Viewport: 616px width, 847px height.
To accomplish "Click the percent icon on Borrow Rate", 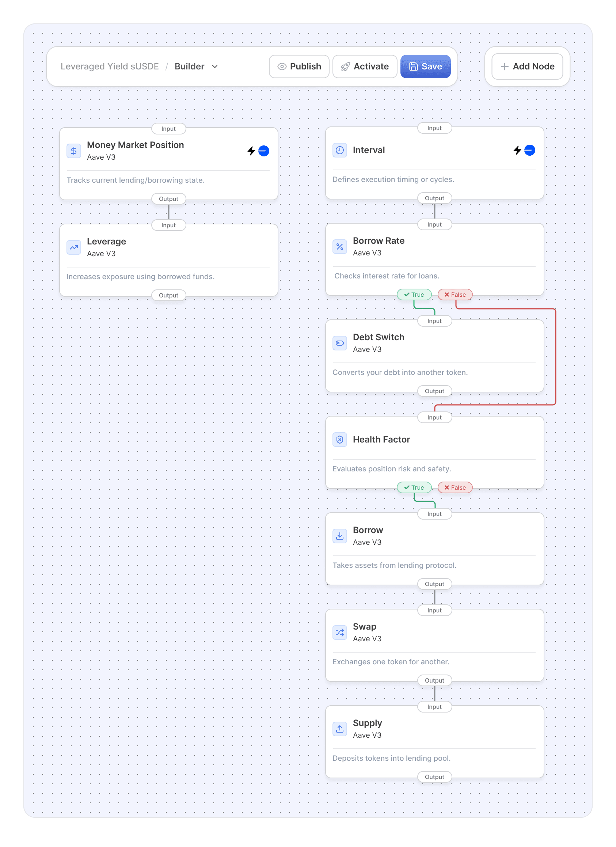I will (x=340, y=247).
